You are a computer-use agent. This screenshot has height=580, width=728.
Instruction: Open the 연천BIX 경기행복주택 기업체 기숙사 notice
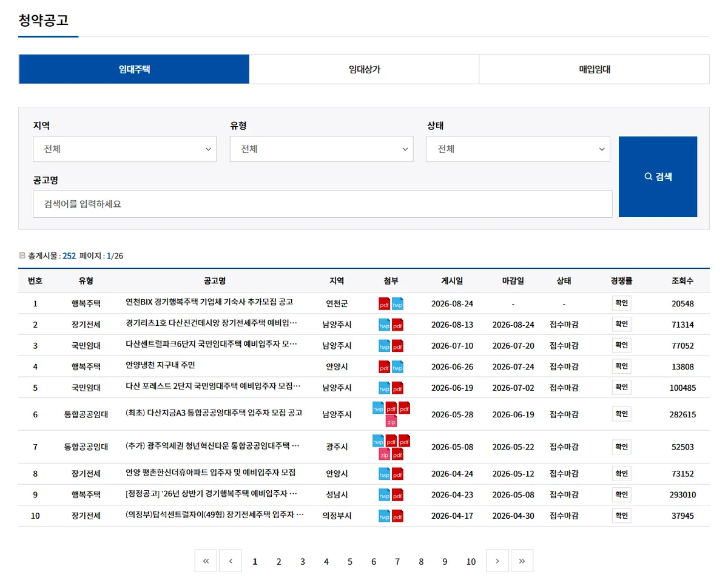[x=209, y=302]
